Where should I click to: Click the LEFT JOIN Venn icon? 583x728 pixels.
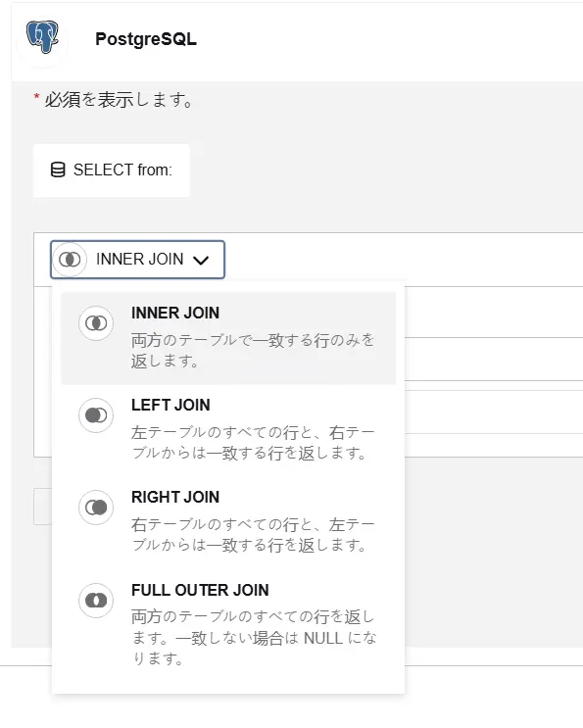(x=96, y=415)
